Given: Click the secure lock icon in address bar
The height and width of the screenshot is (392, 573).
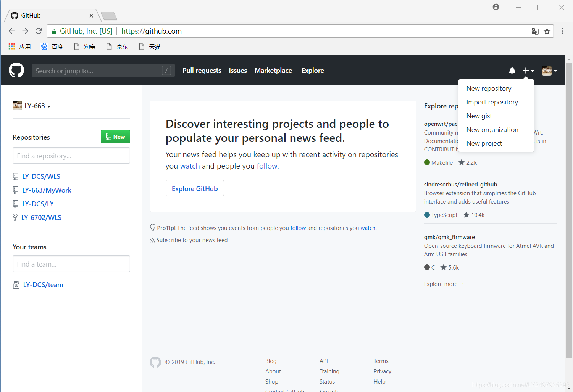Looking at the screenshot, I should [54, 31].
